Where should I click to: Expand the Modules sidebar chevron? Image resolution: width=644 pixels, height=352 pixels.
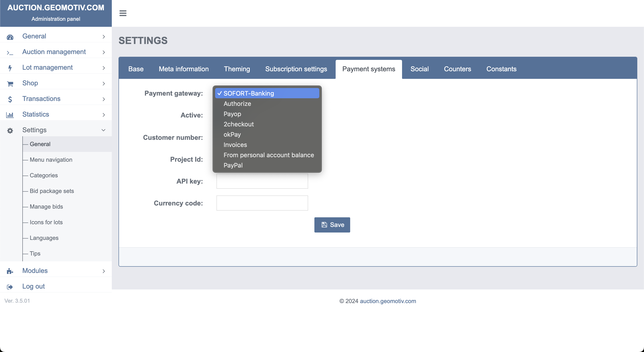(104, 271)
